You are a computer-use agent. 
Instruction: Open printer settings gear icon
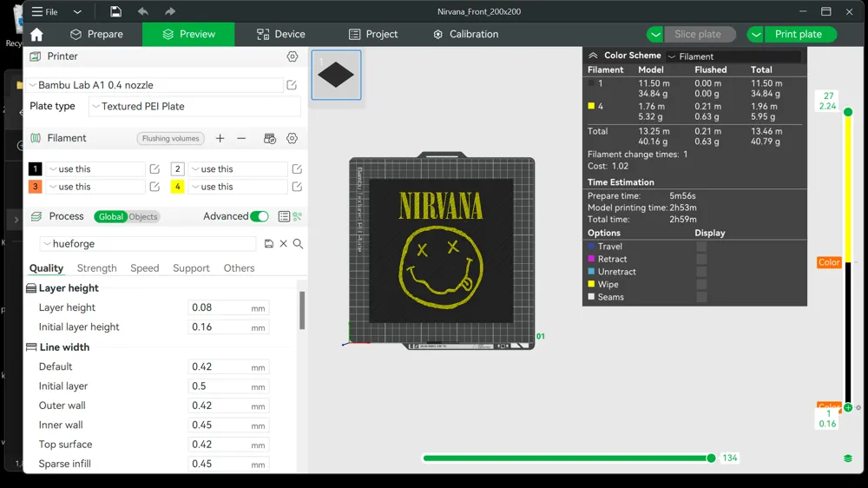coord(293,56)
